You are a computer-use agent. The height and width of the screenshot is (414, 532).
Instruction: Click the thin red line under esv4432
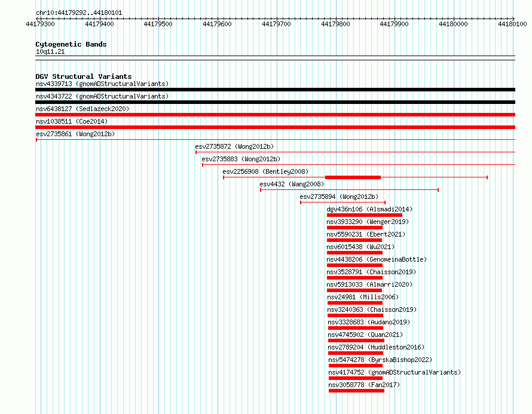tap(349, 190)
